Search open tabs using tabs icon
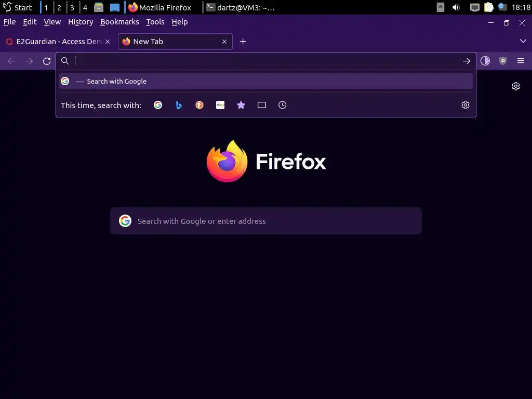 point(262,105)
